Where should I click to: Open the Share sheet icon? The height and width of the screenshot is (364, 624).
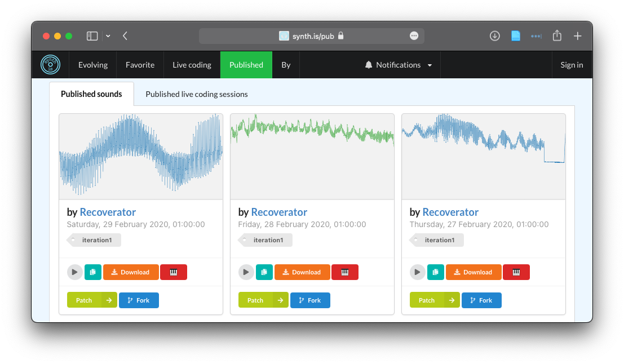click(557, 35)
